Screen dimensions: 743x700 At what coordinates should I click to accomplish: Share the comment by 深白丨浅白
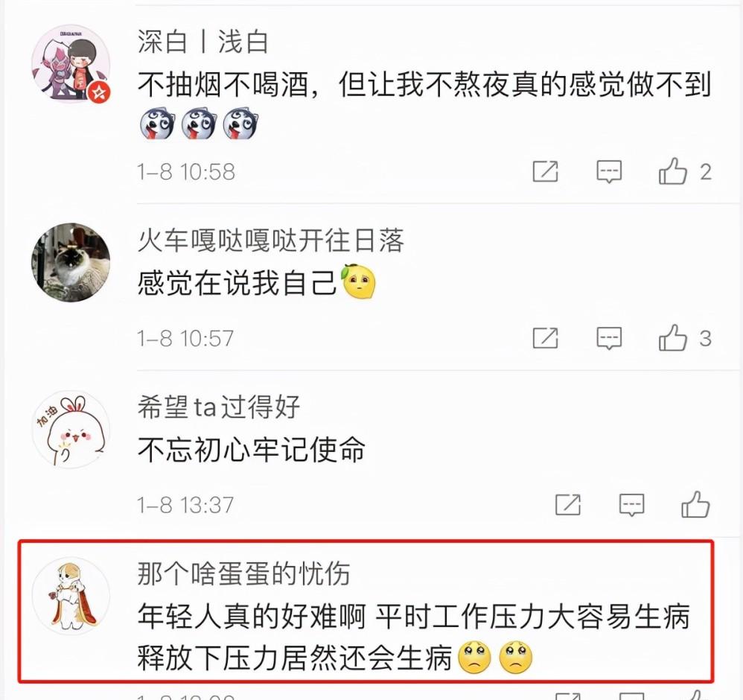tap(546, 171)
